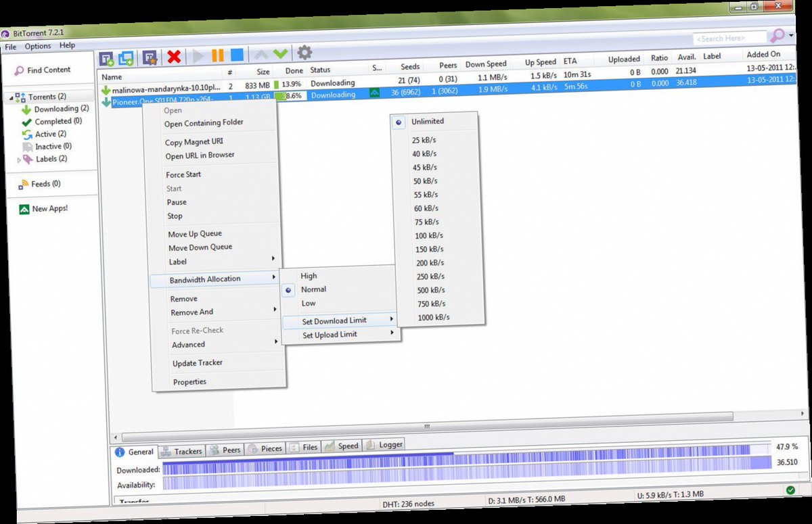The image size is (812, 524).
Task: Click the Torrents category icon in sidebar
Action: pyautogui.click(x=21, y=97)
